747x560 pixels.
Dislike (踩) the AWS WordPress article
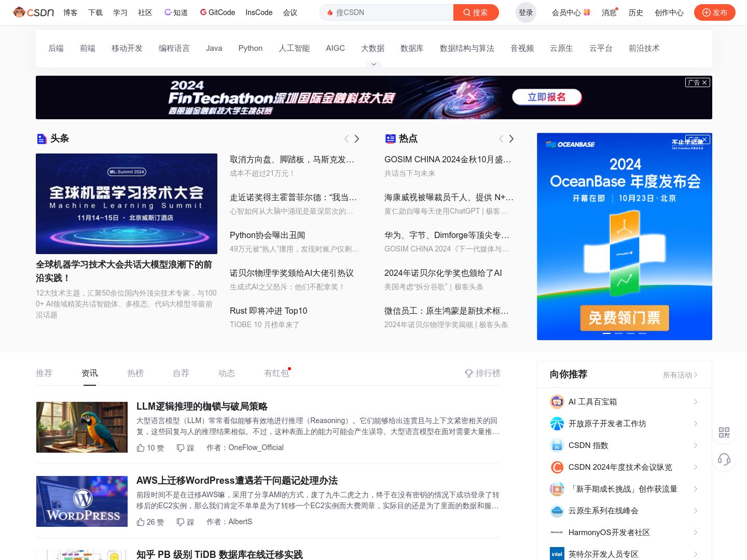(185, 522)
